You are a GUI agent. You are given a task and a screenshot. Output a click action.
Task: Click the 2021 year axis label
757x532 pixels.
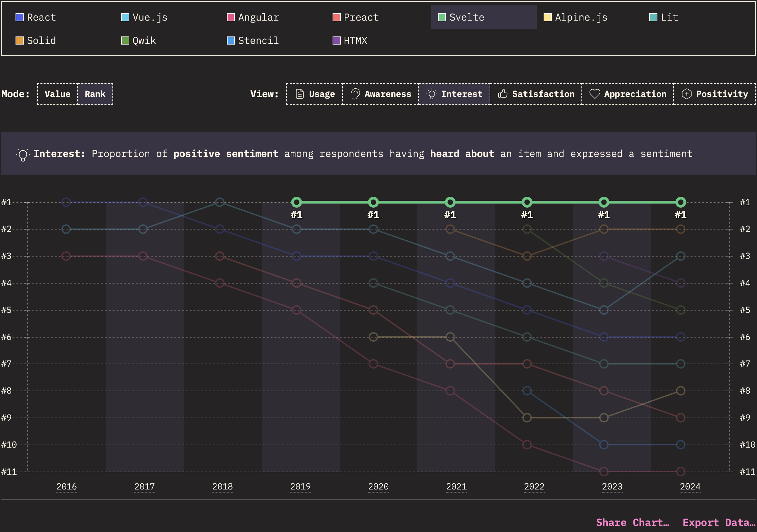[x=456, y=486]
